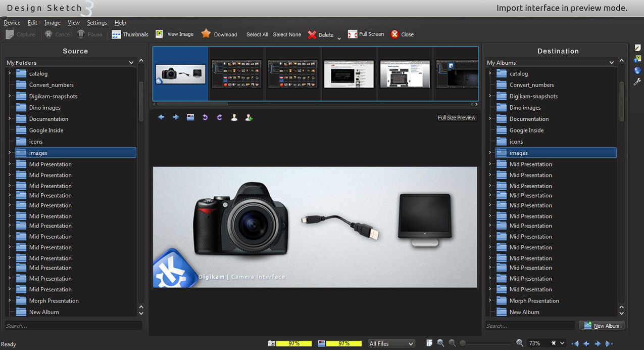Open the Device menu
This screenshot has width=644, height=350.
point(12,23)
